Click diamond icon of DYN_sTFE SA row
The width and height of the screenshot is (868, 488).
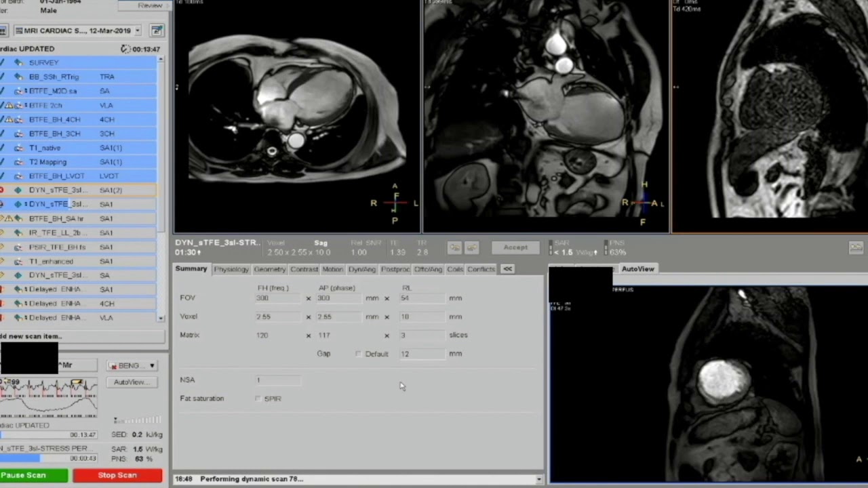(18, 275)
